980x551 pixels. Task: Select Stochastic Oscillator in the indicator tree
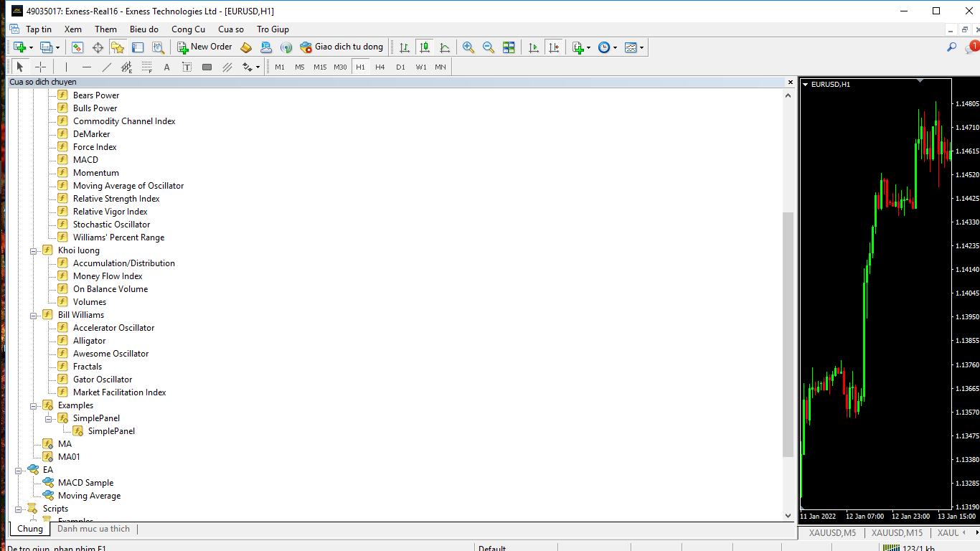tap(111, 225)
